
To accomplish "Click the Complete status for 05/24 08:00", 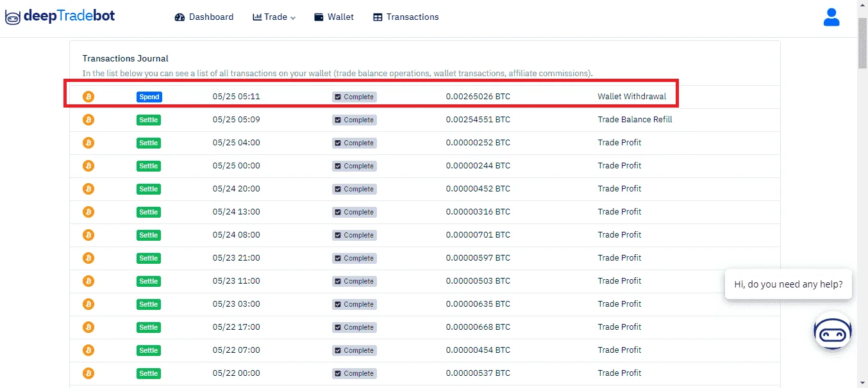I will point(355,236).
